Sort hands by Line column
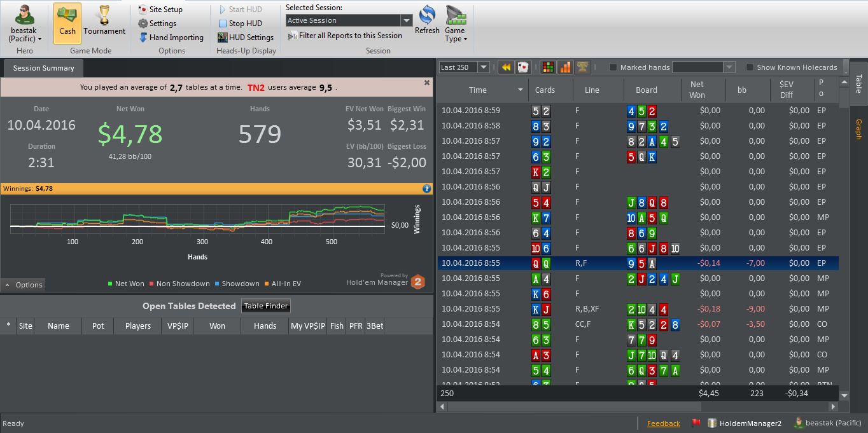Screen dimensions: 868x433 pos(592,90)
